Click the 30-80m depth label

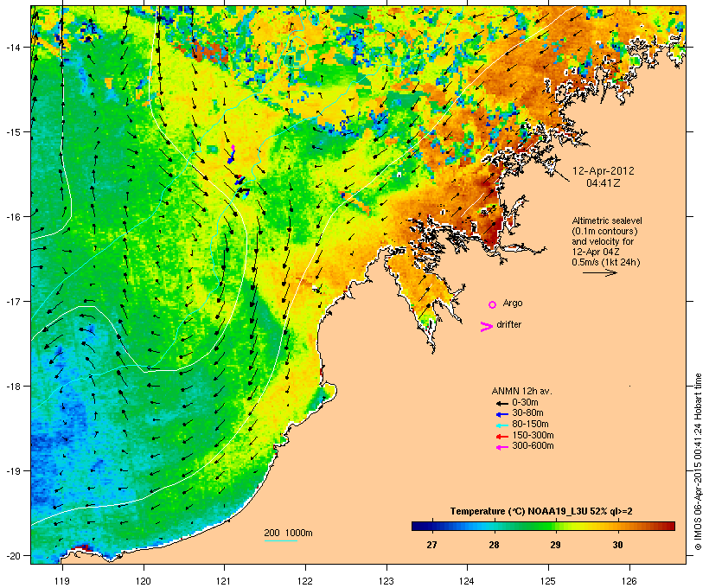click(x=527, y=413)
